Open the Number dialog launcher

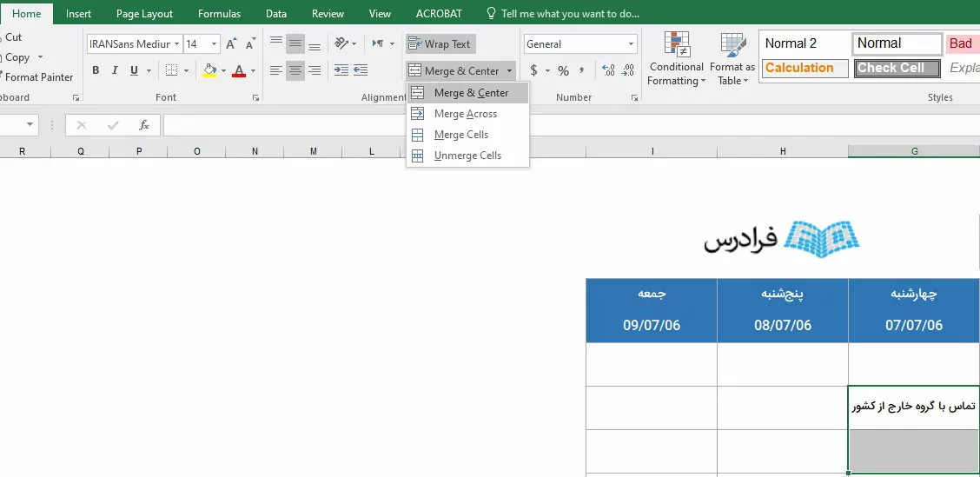(x=634, y=98)
